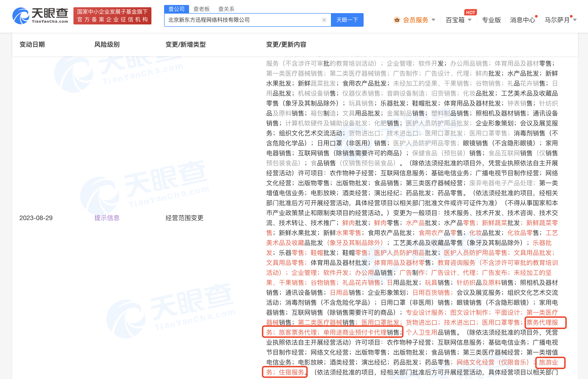Click the Tianyancha logo

tap(40, 16)
